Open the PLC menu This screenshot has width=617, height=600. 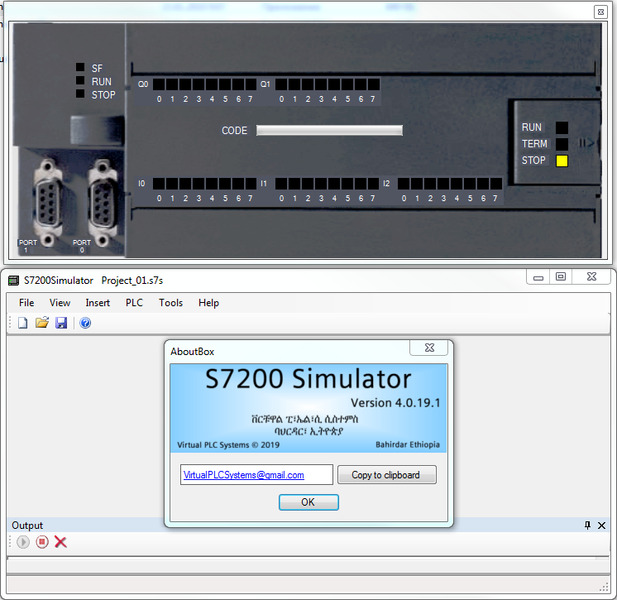[134, 303]
